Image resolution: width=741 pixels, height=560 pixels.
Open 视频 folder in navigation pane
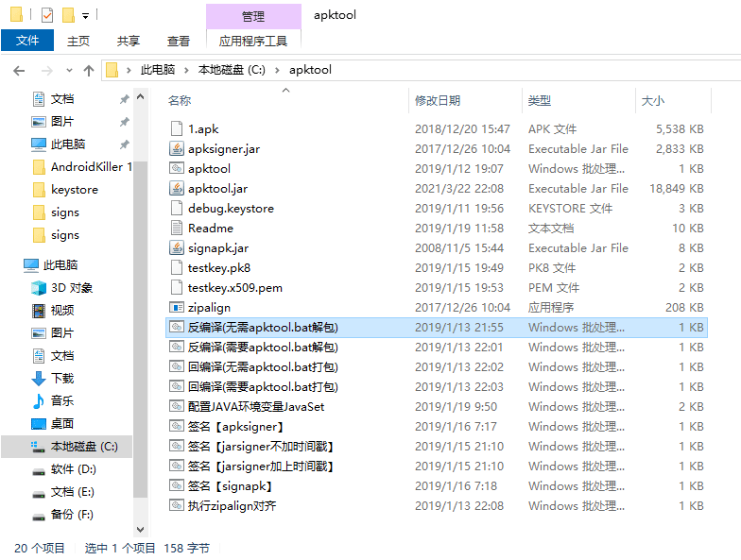coord(62,310)
